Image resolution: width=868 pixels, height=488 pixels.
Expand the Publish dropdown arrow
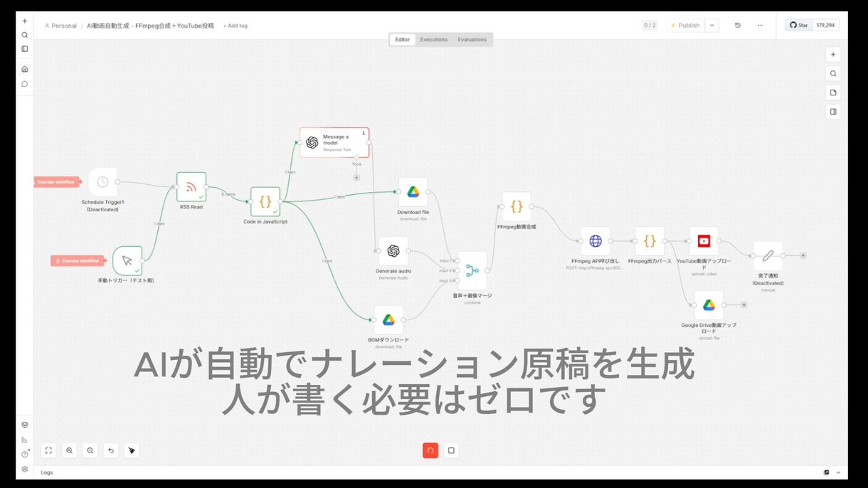712,25
